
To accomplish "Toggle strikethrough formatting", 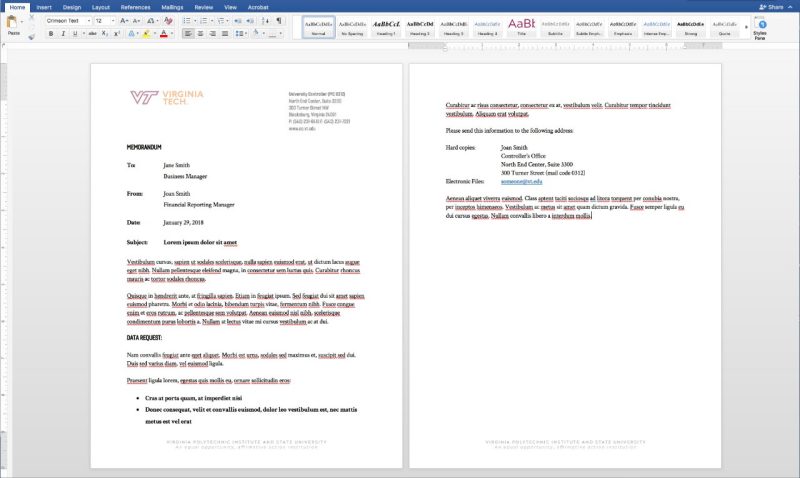I will [92, 34].
